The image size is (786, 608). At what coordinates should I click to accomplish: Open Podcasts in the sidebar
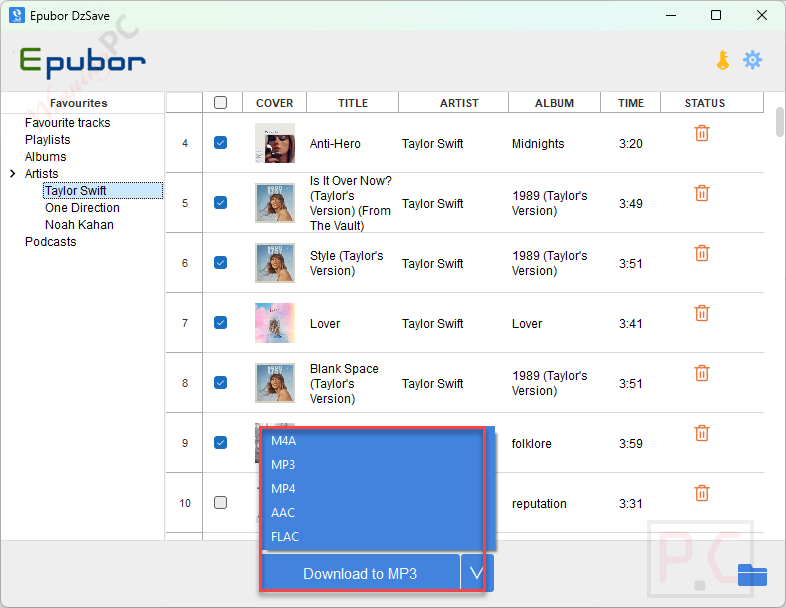pos(51,242)
